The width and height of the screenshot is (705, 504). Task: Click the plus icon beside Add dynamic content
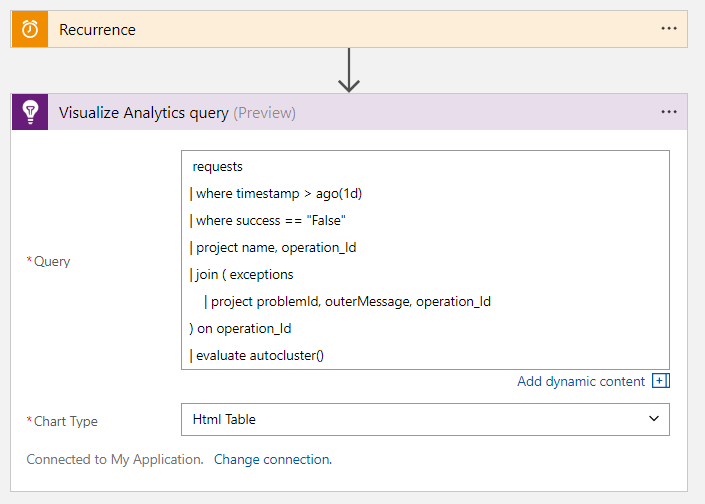pyautogui.click(x=660, y=381)
